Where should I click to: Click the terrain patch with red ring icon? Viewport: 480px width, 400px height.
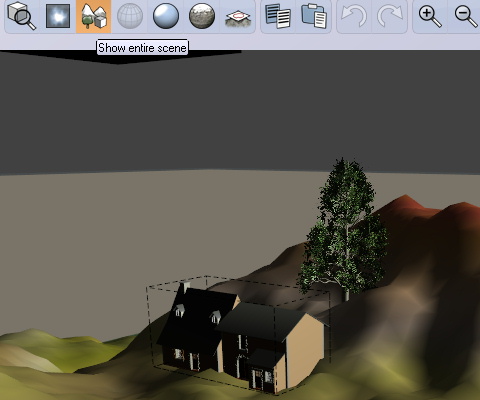[238, 18]
